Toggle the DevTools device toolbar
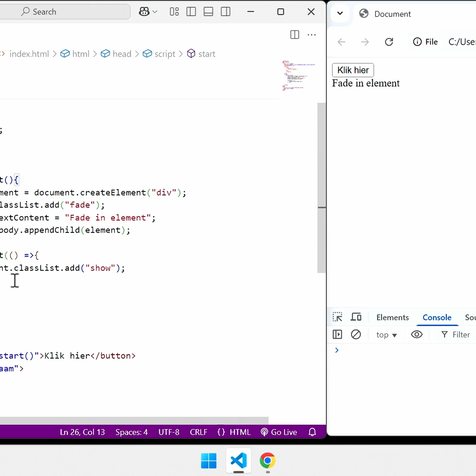The image size is (476, 476). [356, 317]
